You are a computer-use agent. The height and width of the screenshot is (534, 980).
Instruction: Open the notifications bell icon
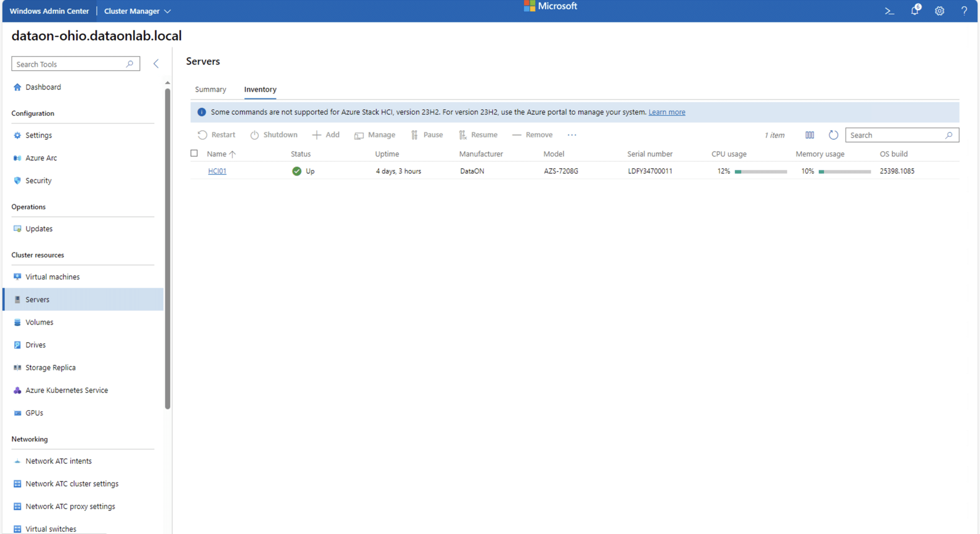point(915,10)
